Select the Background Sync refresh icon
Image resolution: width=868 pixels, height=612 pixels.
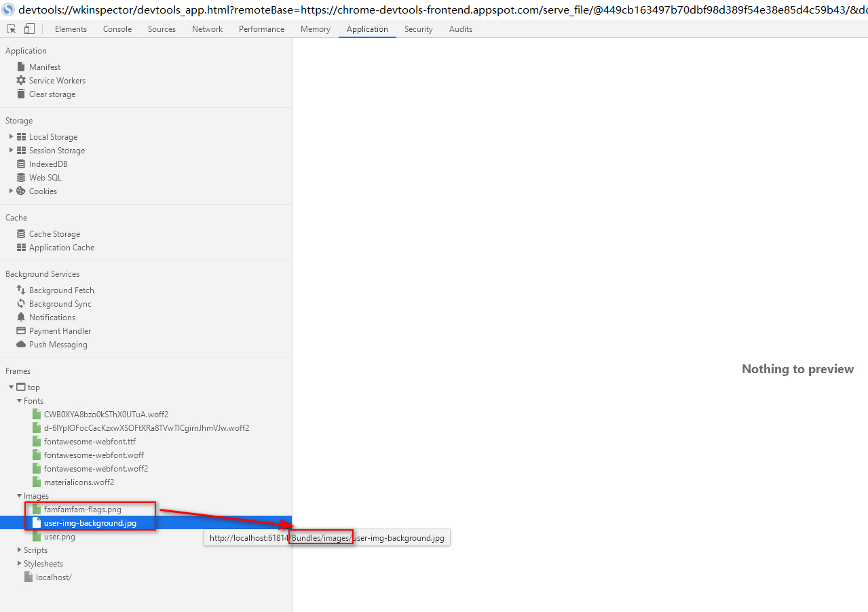[x=20, y=303]
